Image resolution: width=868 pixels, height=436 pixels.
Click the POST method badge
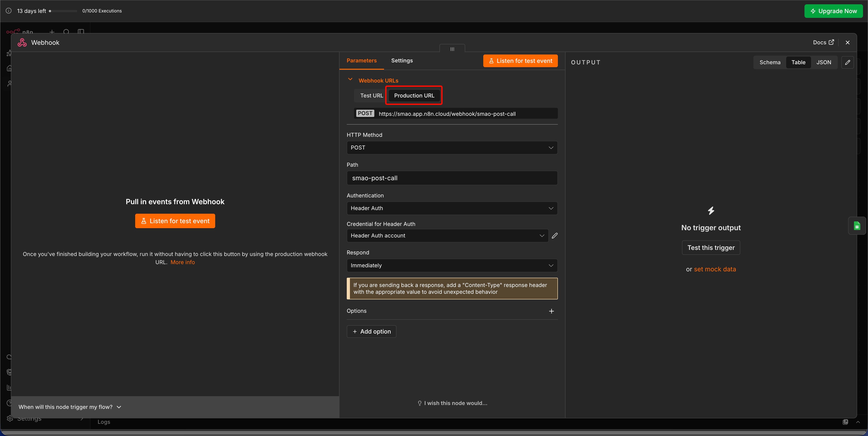pyautogui.click(x=365, y=114)
